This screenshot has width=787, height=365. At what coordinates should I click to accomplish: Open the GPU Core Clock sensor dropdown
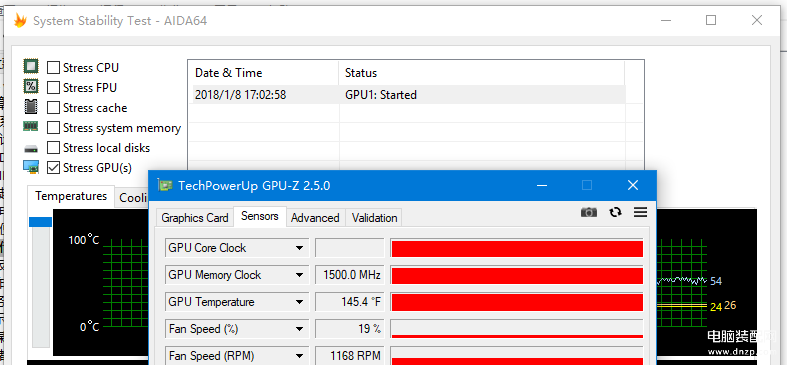click(299, 248)
